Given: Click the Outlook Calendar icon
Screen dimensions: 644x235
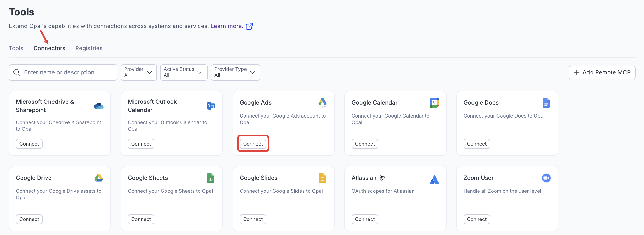Looking at the screenshot, I should tap(210, 106).
